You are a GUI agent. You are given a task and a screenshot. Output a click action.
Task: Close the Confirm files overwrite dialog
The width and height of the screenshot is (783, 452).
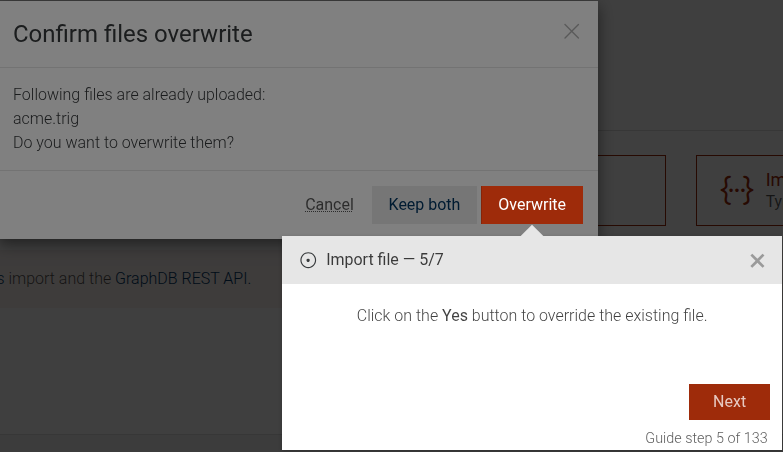click(571, 32)
